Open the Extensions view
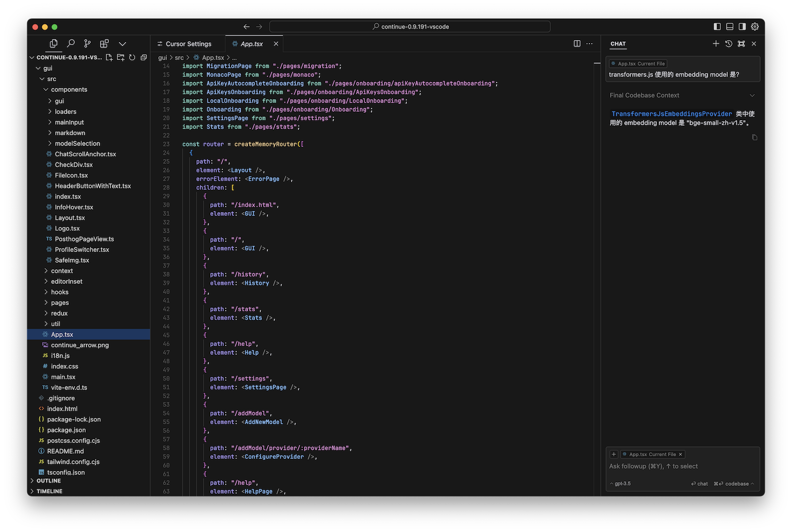792x532 pixels. [x=104, y=44]
